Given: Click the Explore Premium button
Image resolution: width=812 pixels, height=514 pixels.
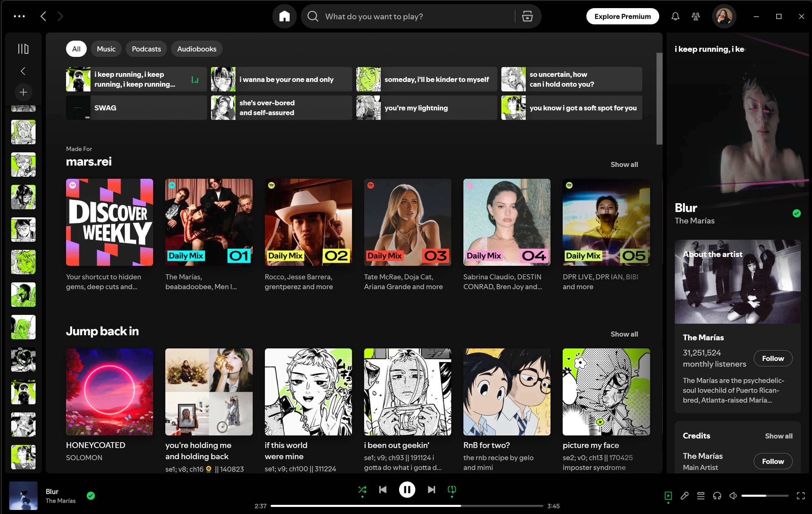Looking at the screenshot, I should tap(622, 16).
